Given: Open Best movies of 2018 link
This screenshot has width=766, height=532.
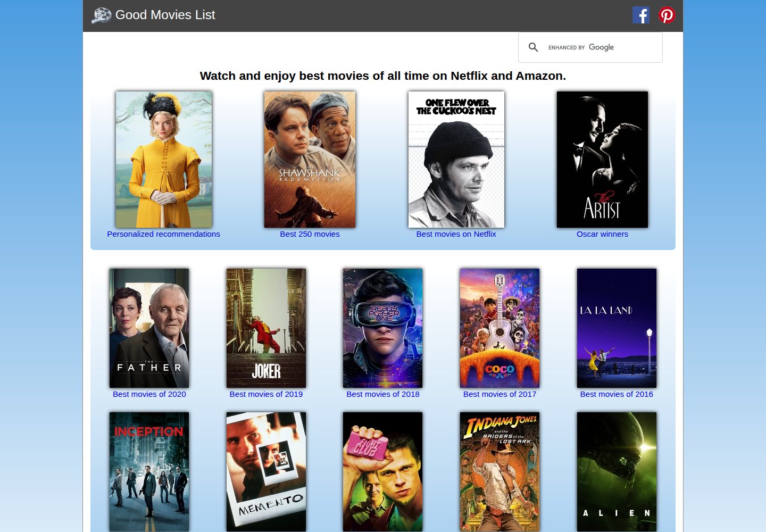Looking at the screenshot, I should (383, 394).
